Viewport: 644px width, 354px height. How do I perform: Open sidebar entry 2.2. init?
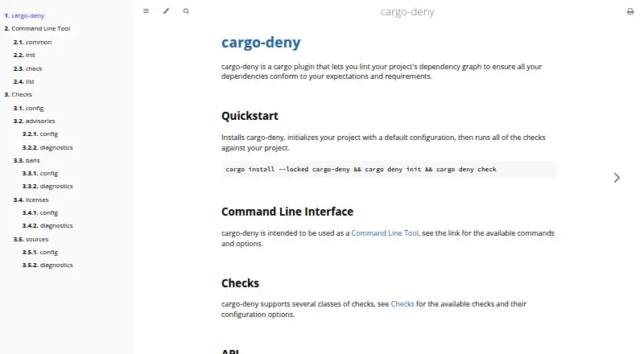click(24, 55)
